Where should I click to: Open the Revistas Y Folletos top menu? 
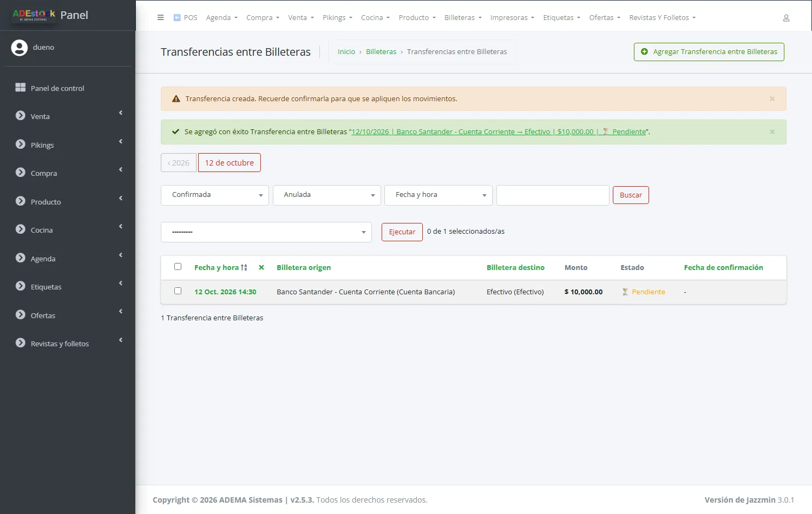[x=662, y=17]
